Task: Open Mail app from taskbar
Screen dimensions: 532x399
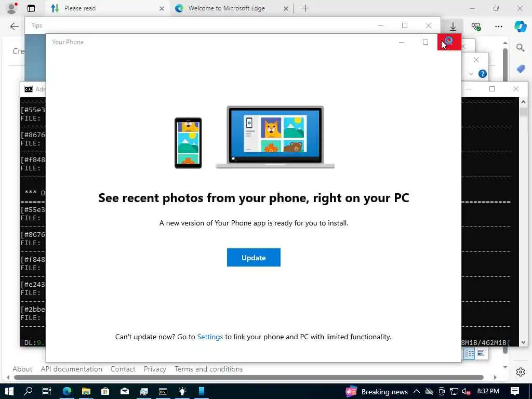Action: 125,392
